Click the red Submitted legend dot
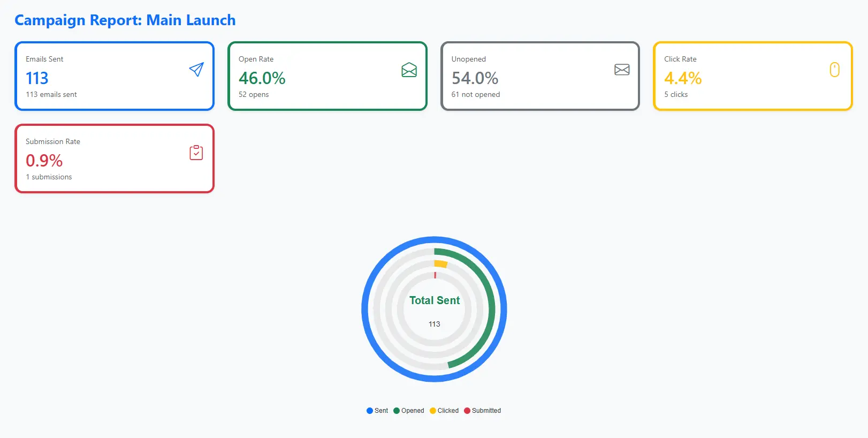 (x=467, y=410)
